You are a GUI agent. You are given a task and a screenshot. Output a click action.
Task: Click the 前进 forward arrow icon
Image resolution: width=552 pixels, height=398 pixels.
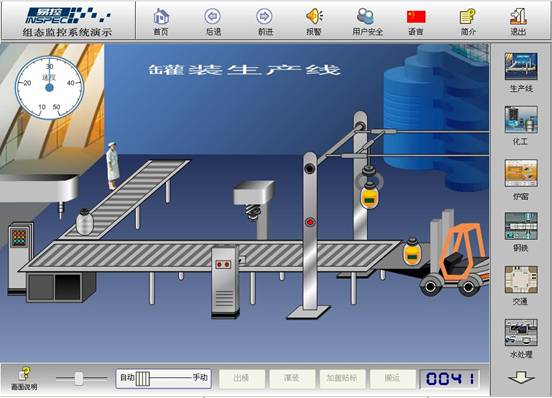[x=264, y=16]
